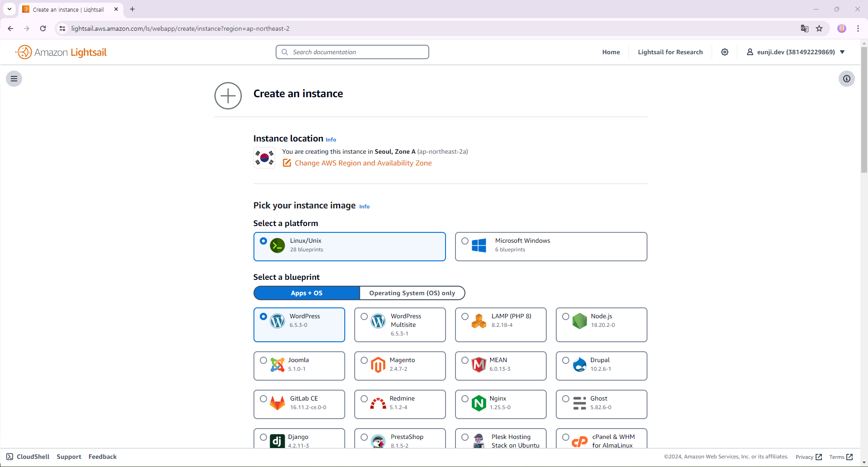Click the LAMP (PHP 8) stack icon
This screenshot has height=467, width=868.
[479, 321]
